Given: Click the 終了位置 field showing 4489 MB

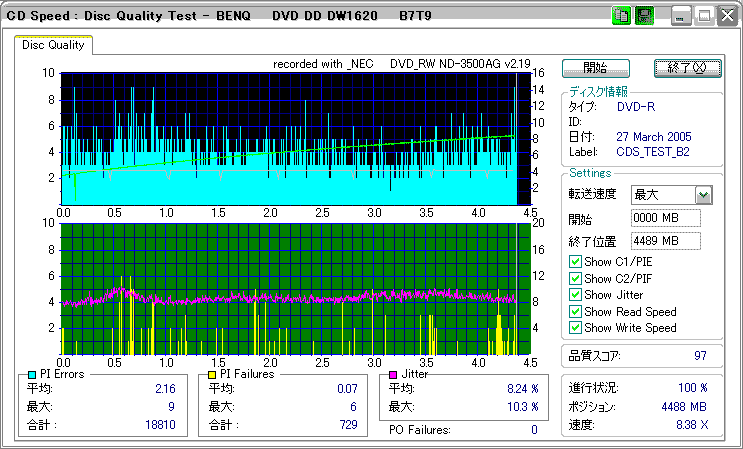Looking at the screenshot, I should [x=665, y=240].
